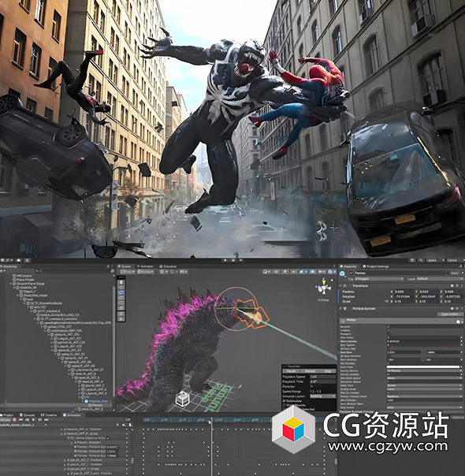Screen dimensions: 465x476
Task: Open the search icon in top-right toolbar
Action: (x=421, y=260)
